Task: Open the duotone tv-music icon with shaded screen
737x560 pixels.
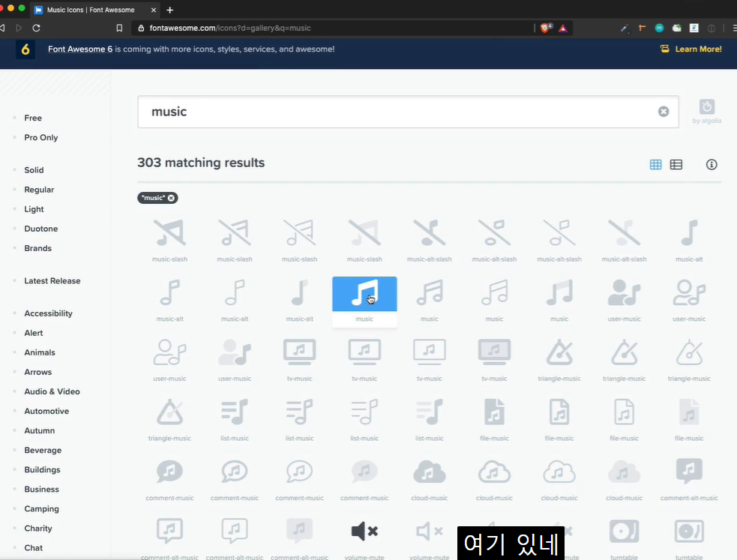Action: (494, 352)
